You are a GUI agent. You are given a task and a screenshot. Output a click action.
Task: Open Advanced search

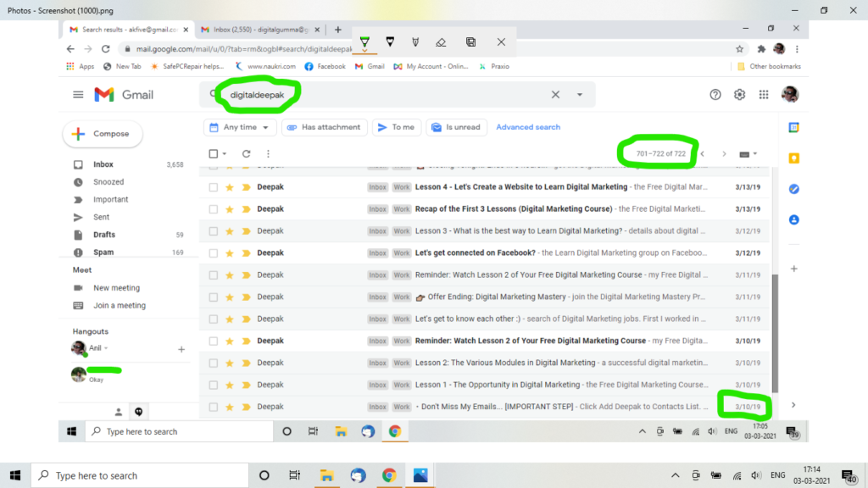[528, 126]
